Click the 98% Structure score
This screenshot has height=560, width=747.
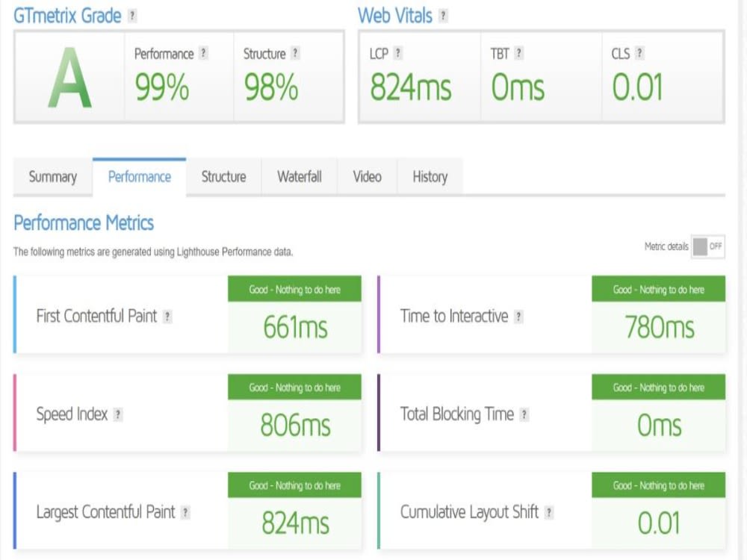tap(271, 87)
